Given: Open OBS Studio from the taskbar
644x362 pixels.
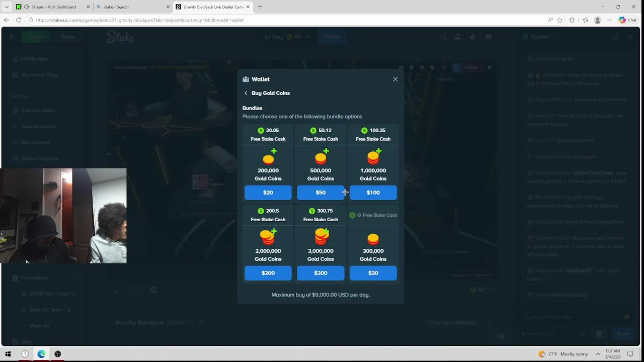Looking at the screenshot, I should pos(58,354).
